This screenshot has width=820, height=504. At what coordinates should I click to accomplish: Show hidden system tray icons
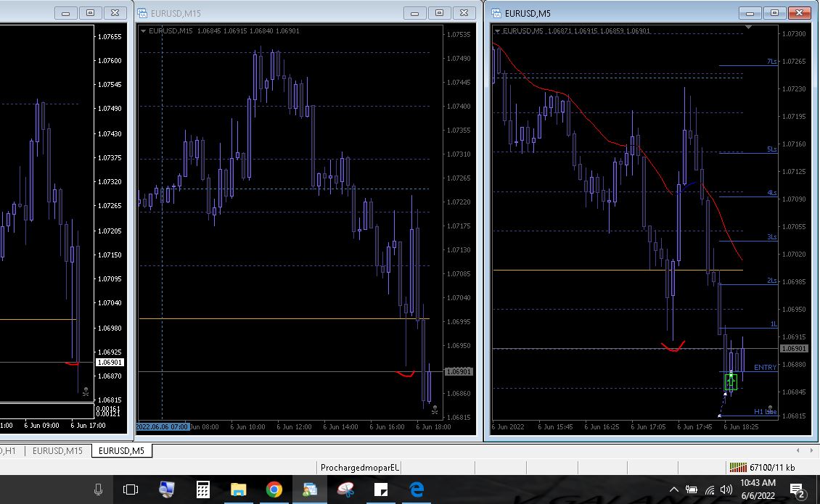pyautogui.click(x=673, y=490)
